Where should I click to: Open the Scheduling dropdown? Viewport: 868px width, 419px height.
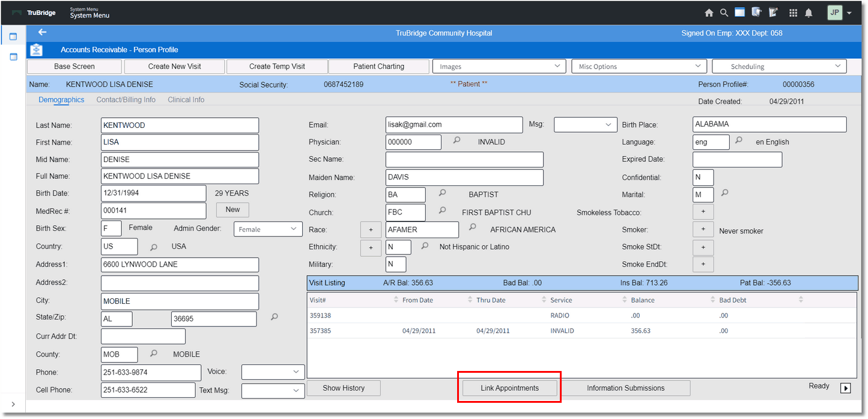coord(779,66)
